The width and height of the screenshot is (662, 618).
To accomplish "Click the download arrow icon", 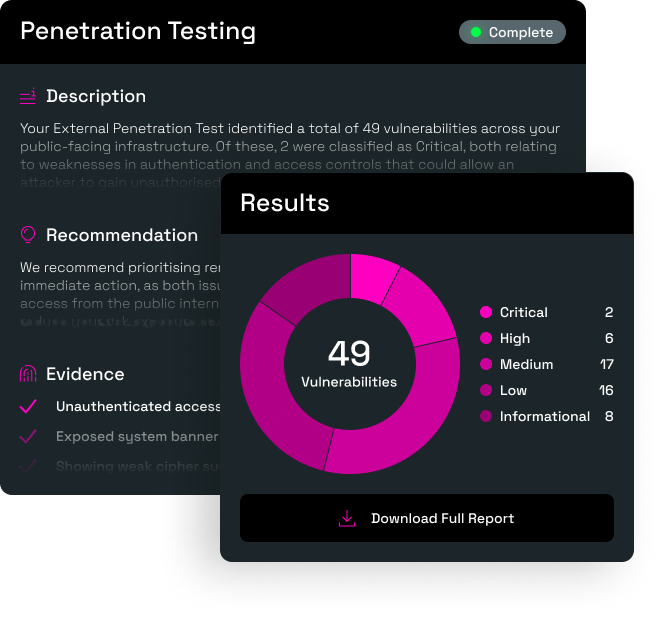I will (347, 518).
